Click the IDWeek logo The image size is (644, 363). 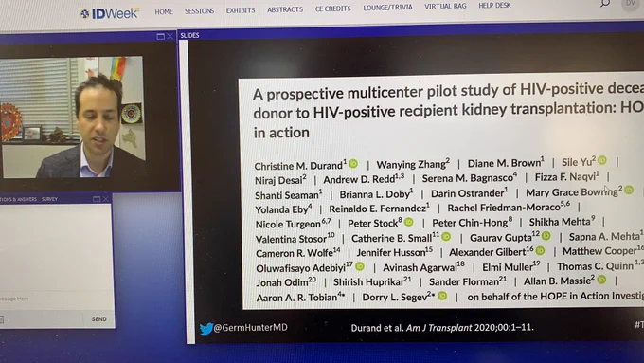click(110, 13)
